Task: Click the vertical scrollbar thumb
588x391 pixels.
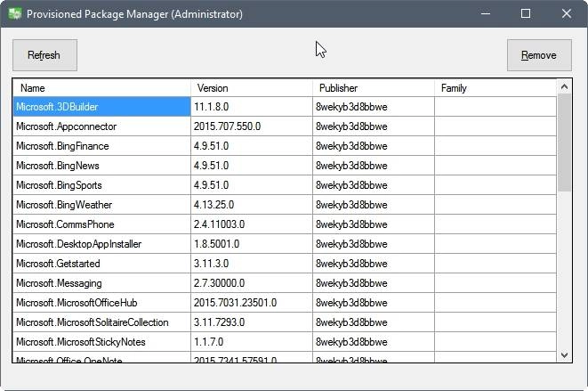Action: pos(564,143)
